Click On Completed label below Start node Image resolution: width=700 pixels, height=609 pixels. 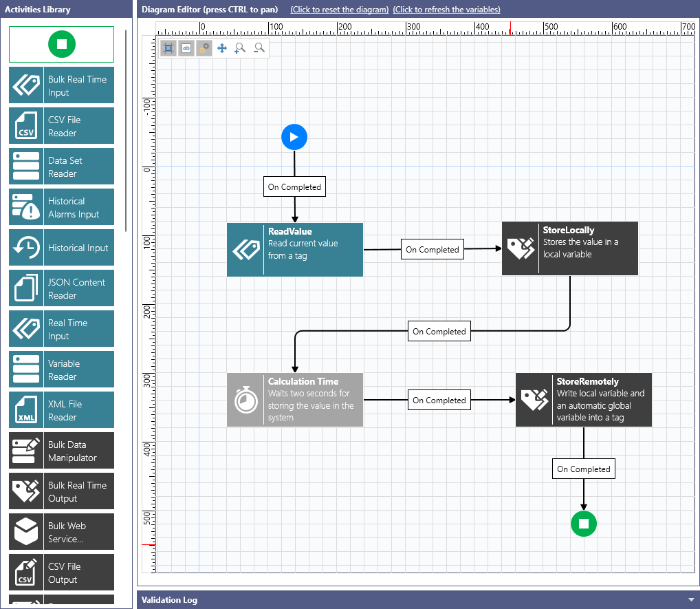click(x=294, y=186)
